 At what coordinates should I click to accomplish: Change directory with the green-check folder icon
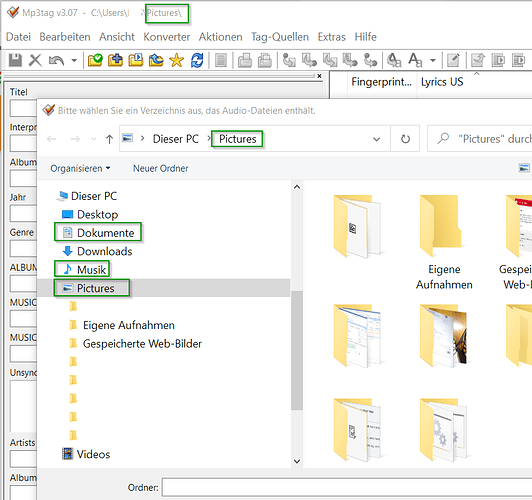[95, 60]
